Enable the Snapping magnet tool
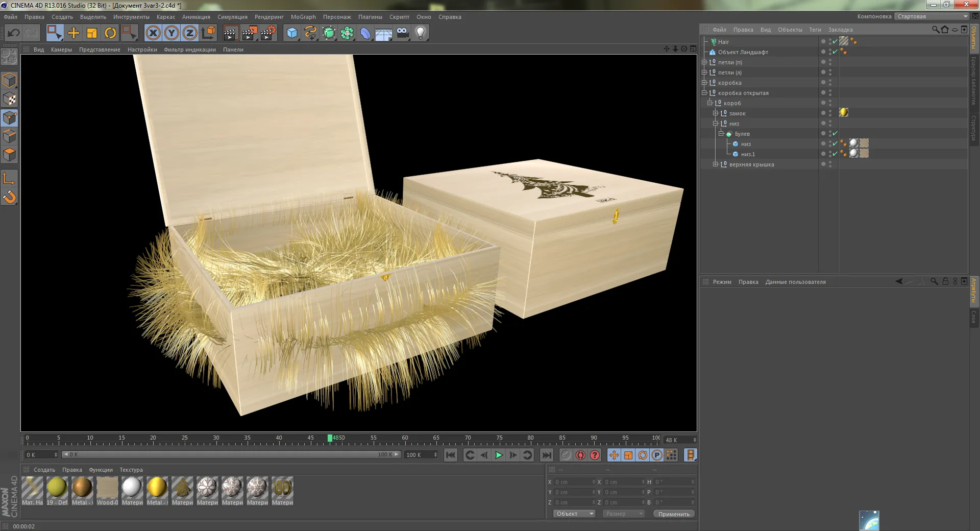 click(x=10, y=197)
